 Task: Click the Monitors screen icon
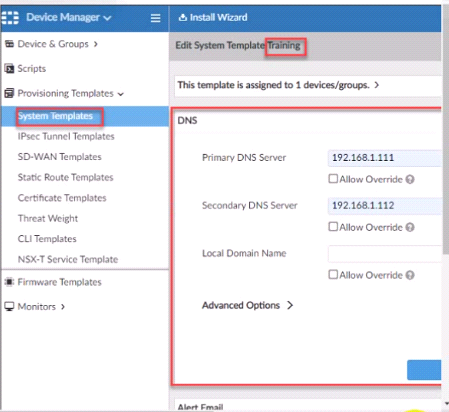tap(9, 306)
